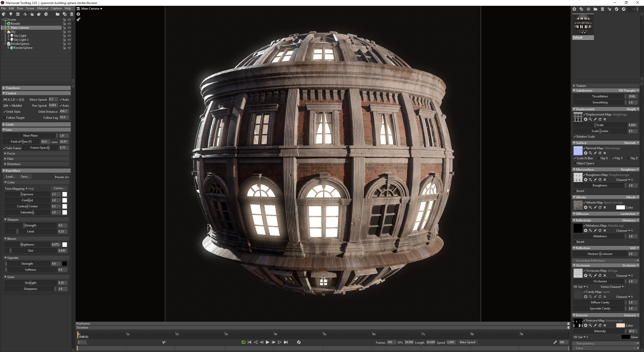Toggle Move Speed Auto checkbox
This screenshot has width=644, height=352.
[61, 99]
